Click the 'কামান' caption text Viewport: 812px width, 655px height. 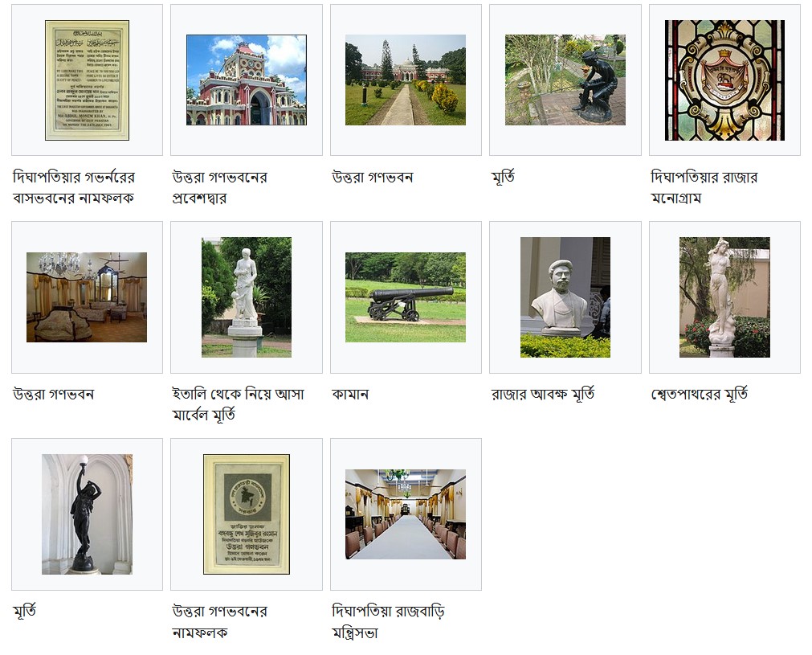coord(351,395)
